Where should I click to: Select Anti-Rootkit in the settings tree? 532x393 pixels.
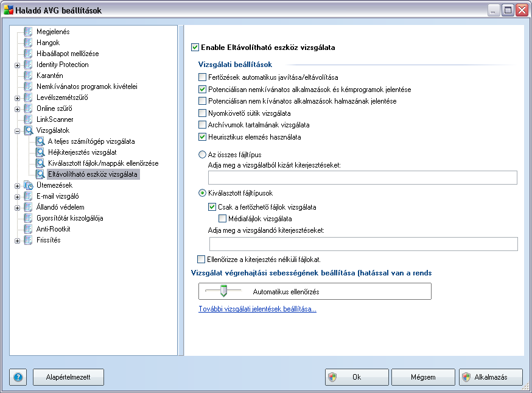pyautogui.click(x=54, y=229)
